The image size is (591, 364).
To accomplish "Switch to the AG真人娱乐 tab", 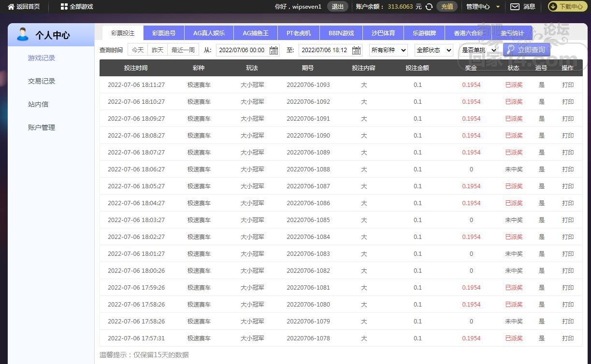I will tap(209, 33).
